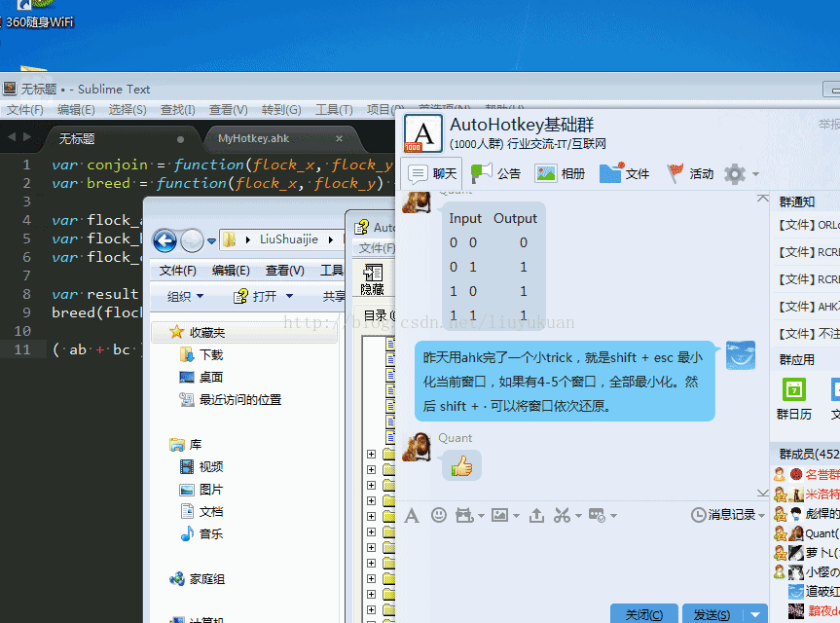Open the 文件 tab in group window
The width and height of the screenshot is (840, 623).
pyautogui.click(x=624, y=174)
